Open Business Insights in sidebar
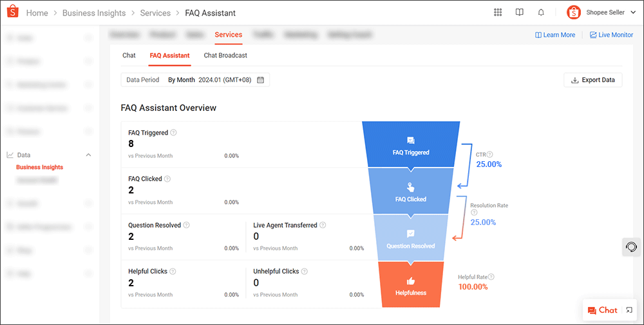Screen dimensions: 644x325 (39, 167)
